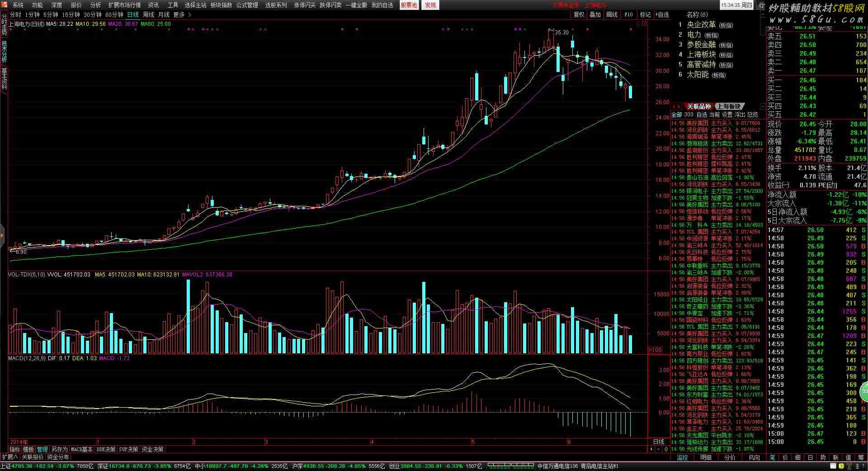Open the 基本资料 side tab
This screenshot has height=471, width=868.
tap(4, 79)
